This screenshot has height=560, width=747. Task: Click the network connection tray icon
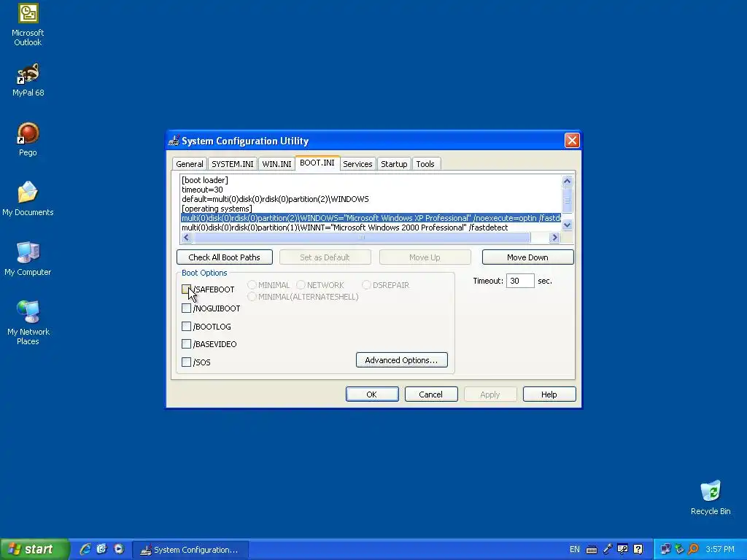[665, 550]
